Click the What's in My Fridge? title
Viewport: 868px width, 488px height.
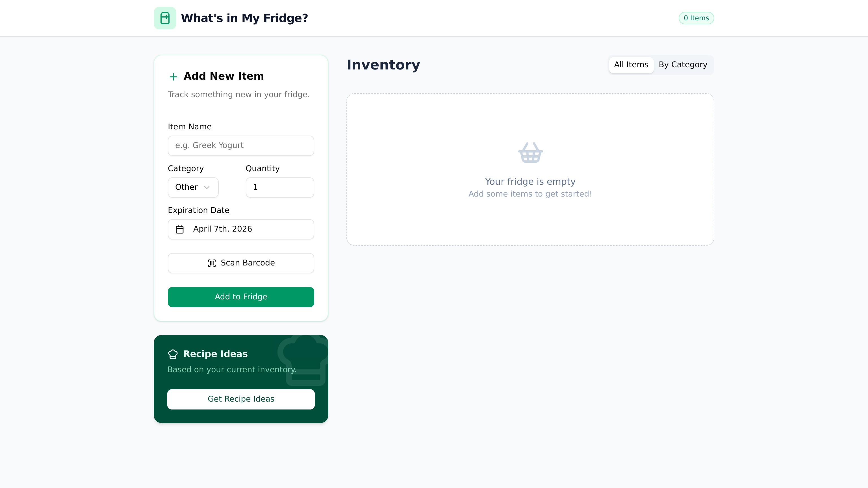[244, 18]
